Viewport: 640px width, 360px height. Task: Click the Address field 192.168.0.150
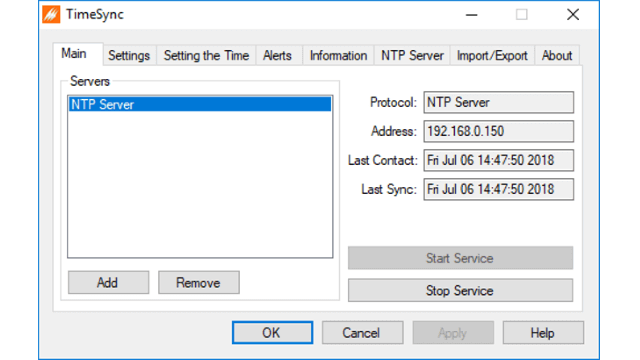coord(498,131)
